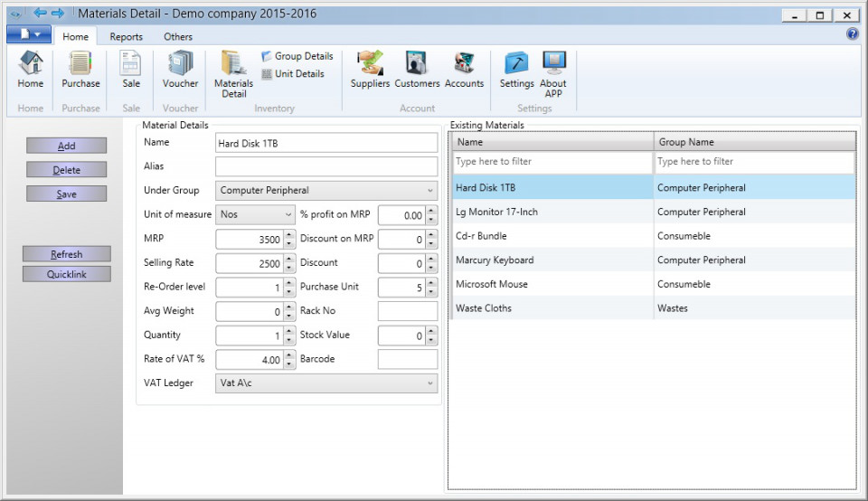Select Microsoft Mouse row in Existing Materials

click(x=654, y=284)
